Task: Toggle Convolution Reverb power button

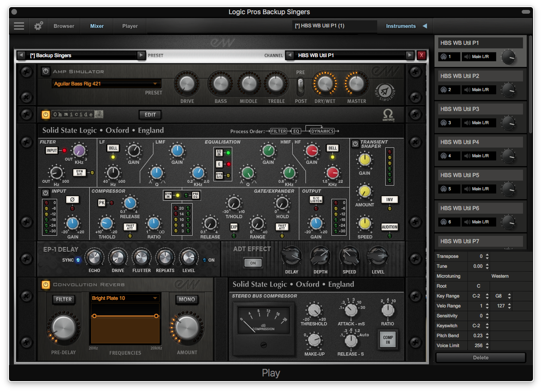Action: click(46, 284)
